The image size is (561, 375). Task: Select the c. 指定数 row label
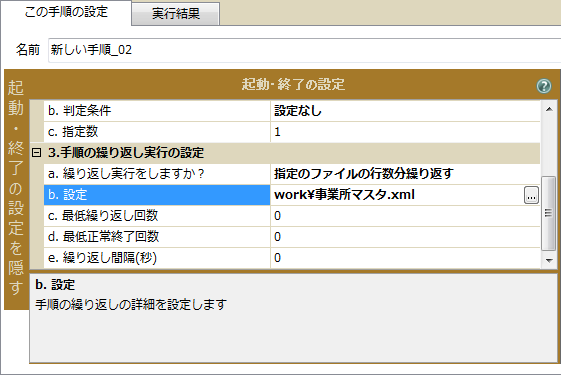[157, 132]
